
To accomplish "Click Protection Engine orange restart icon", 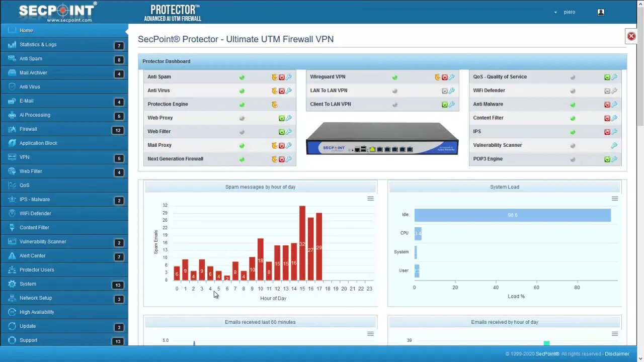I will [274, 104].
